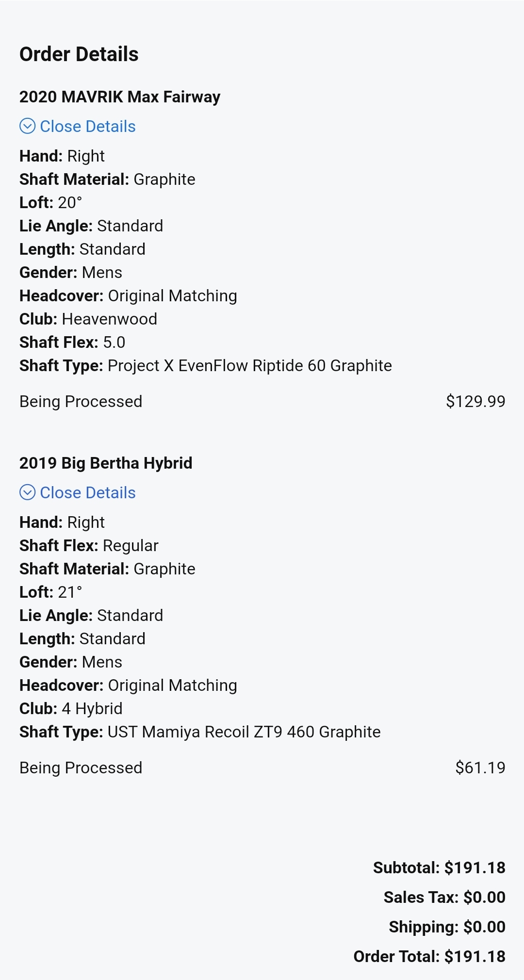Click the Loft 20° specification line
The height and width of the screenshot is (980, 524).
click(x=51, y=202)
